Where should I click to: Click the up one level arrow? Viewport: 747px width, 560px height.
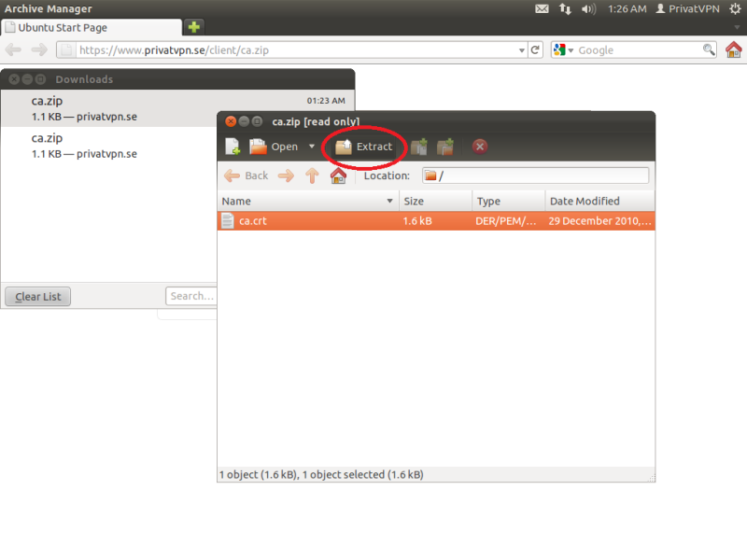click(313, 175)
